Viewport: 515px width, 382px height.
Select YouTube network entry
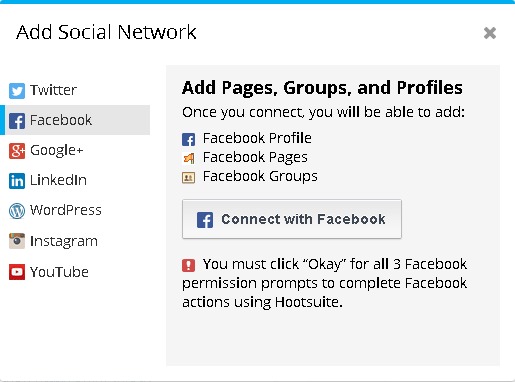(x=76, y=272)
